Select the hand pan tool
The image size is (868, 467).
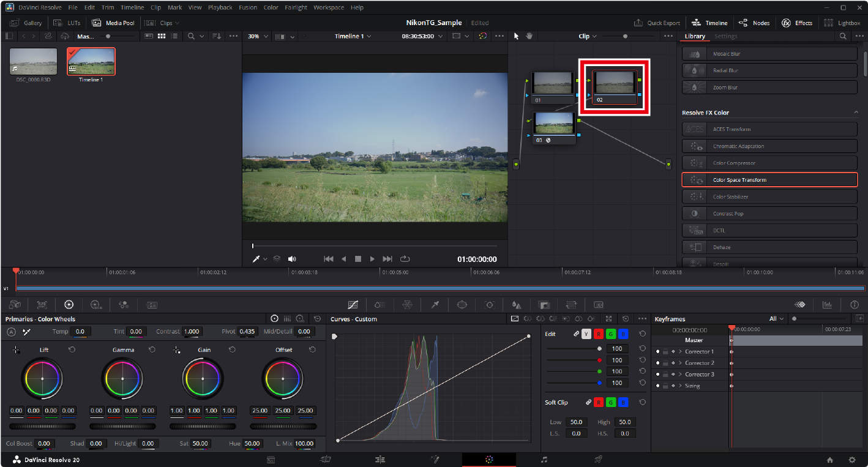(x=529, y=36)
